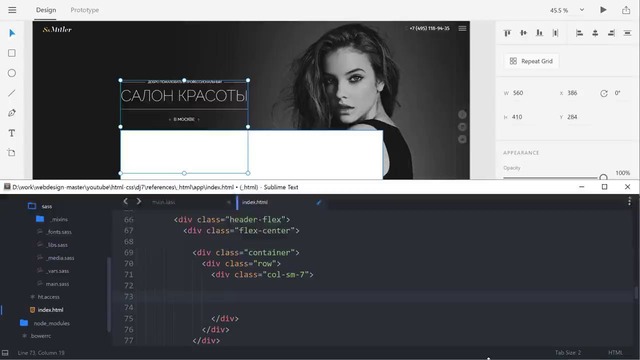Select index.html in sidebar
Screen dimensions: 640x360
pyautogui.click(x=51, y=310)
